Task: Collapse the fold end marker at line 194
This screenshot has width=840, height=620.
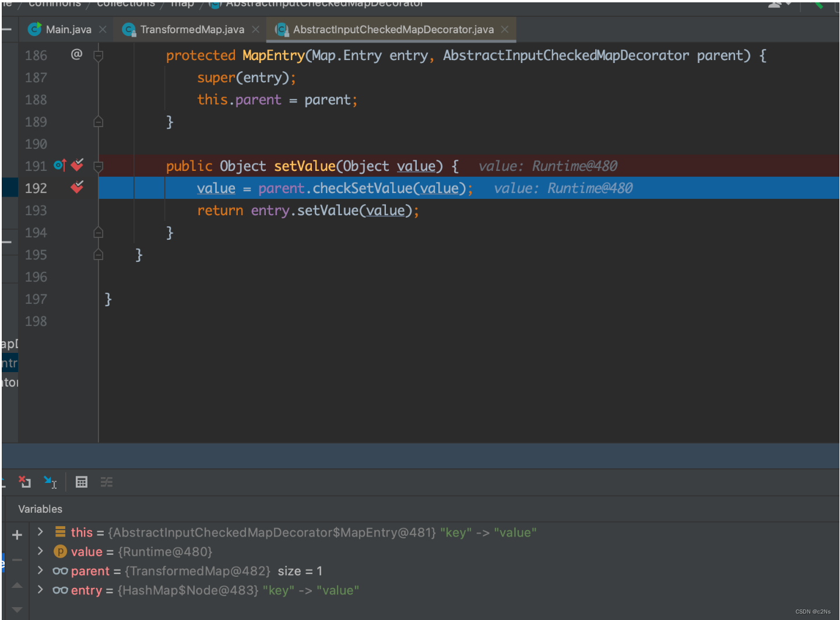Action: click(x=99, y=233)
